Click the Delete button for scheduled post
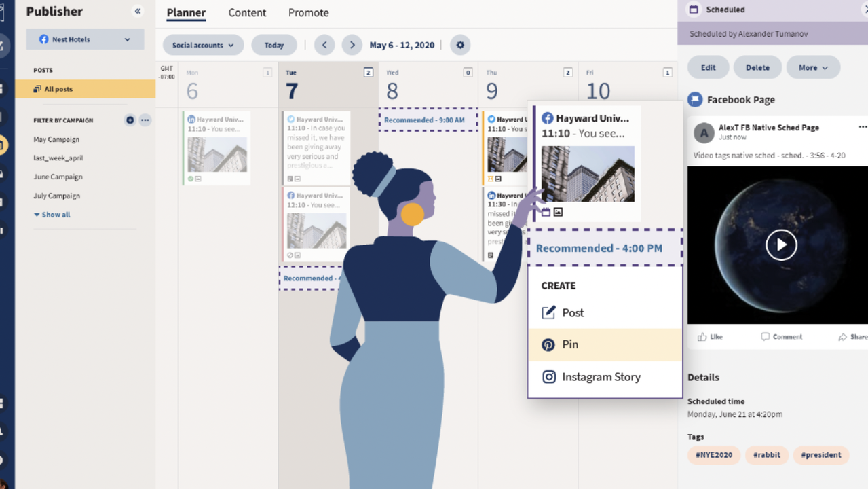 tap(757, 67)
